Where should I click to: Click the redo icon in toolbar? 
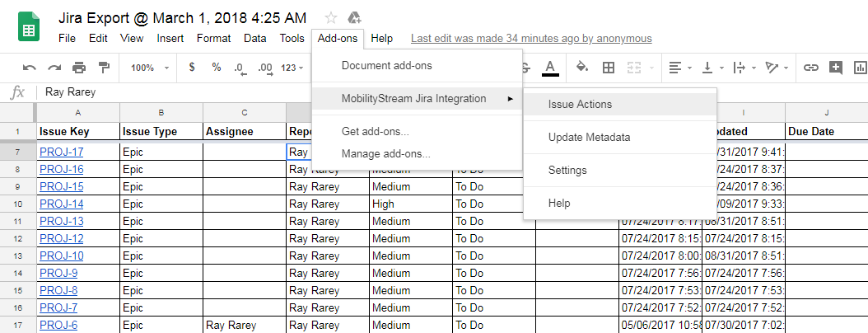click(x=54, y=68)
